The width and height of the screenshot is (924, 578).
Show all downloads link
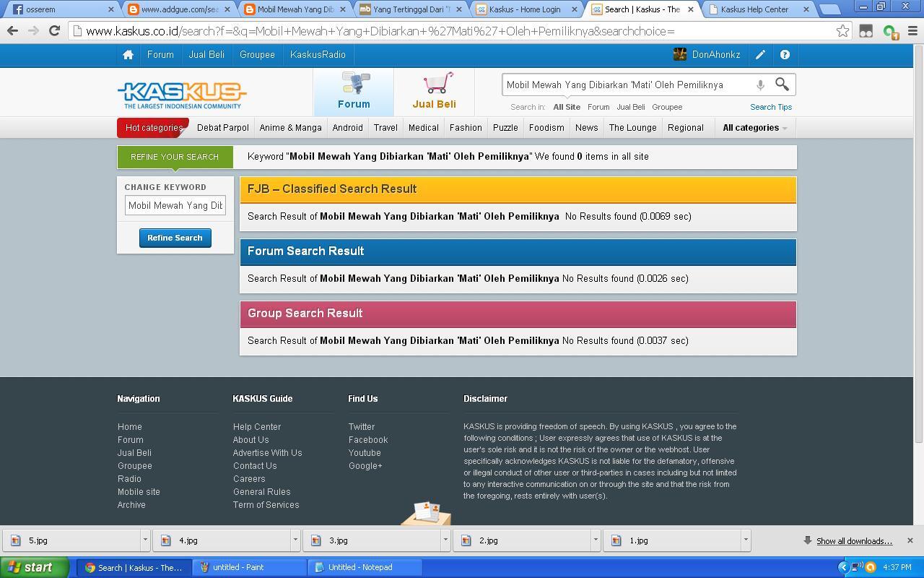pos(854,541)
